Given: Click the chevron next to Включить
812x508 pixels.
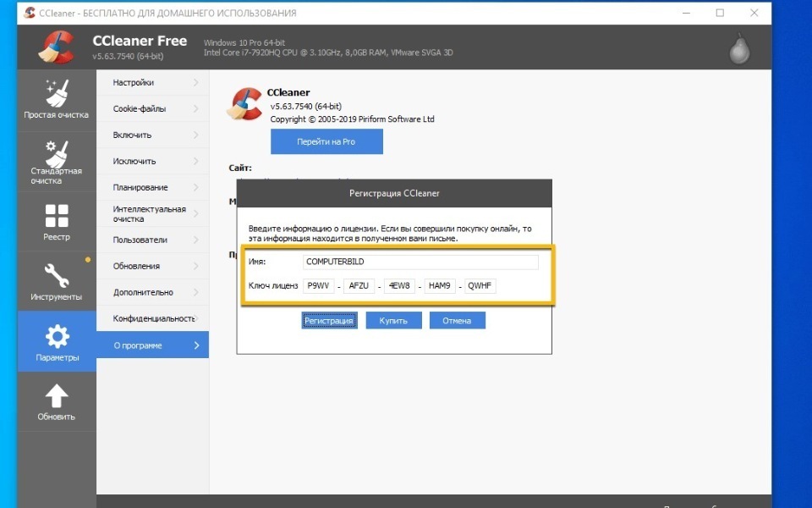Looking at the screenshot, I should point(196,135).
